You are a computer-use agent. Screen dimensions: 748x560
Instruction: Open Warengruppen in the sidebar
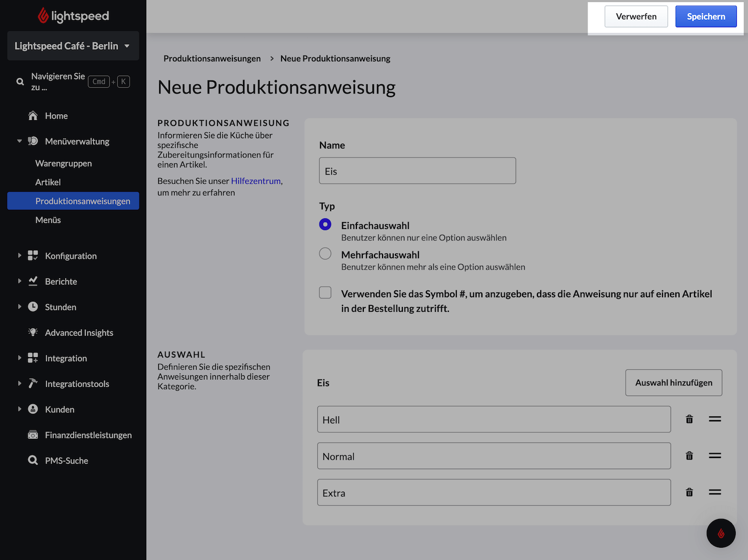click(64, 163)
